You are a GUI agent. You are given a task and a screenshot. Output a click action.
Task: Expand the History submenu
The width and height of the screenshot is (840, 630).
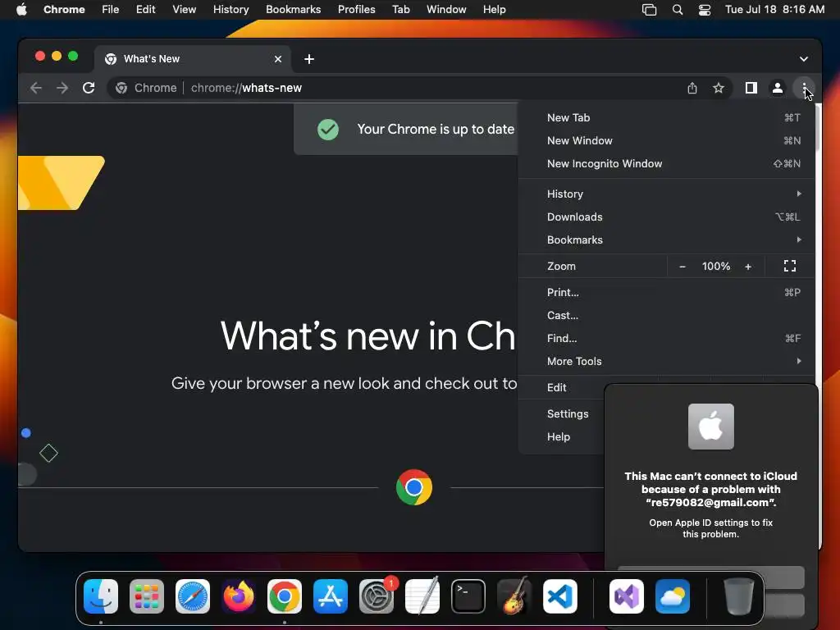[666, 194]
